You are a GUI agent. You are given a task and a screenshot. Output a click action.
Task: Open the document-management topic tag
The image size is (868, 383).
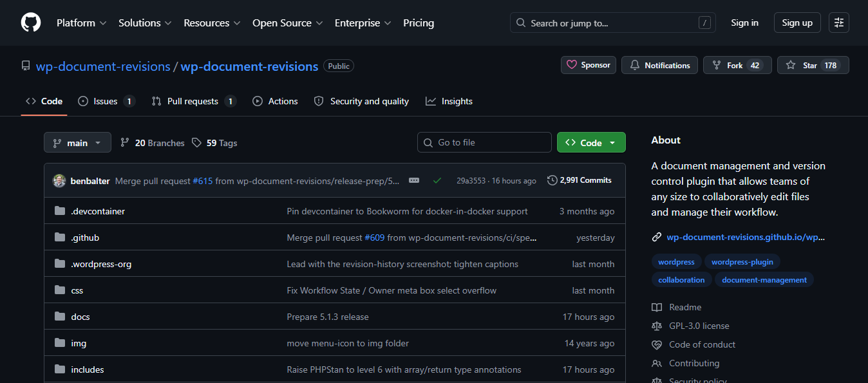coord(764,280)
